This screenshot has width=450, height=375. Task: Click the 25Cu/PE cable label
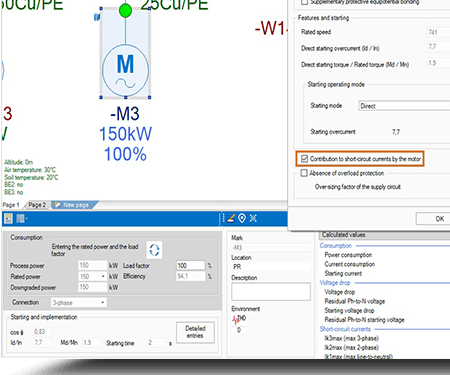pos(174,5)
